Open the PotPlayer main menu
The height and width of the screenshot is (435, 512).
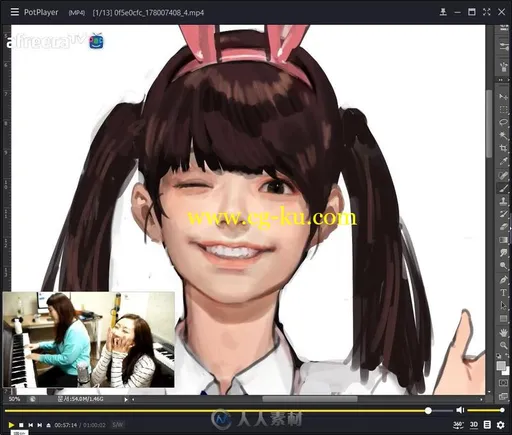tap(15, 12)
